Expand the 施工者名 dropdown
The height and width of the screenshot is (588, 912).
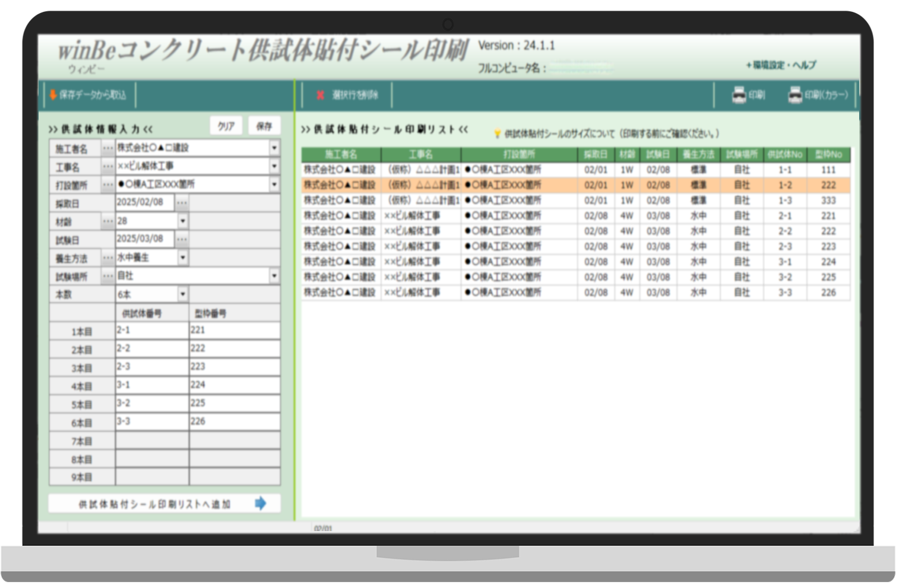[274, 148]
